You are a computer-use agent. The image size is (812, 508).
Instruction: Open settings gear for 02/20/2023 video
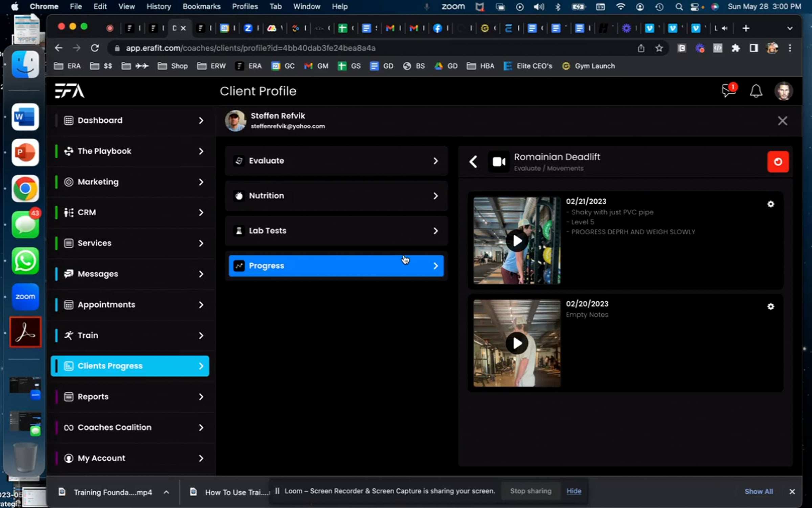tap(770, 306)
